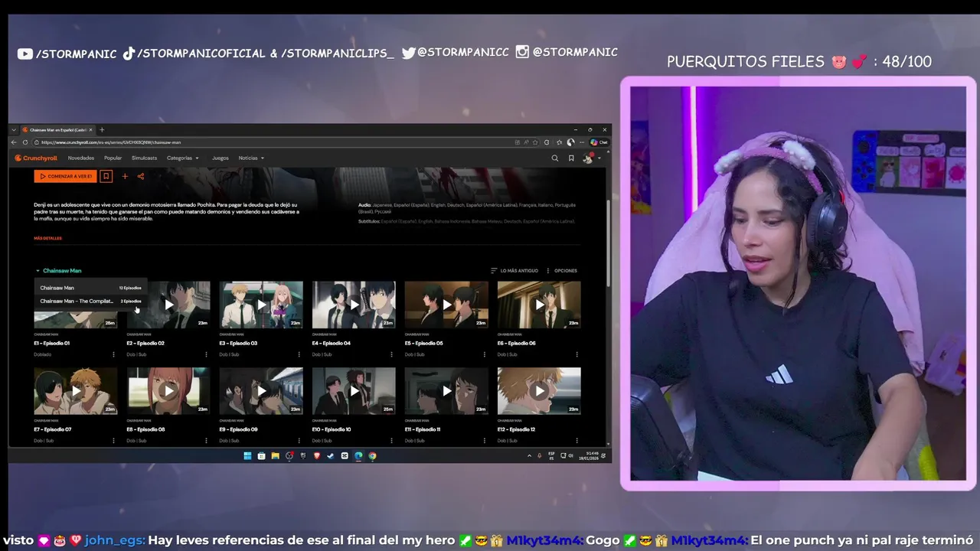
Task: Click the browser address bar URL
Action: (111, 142)
